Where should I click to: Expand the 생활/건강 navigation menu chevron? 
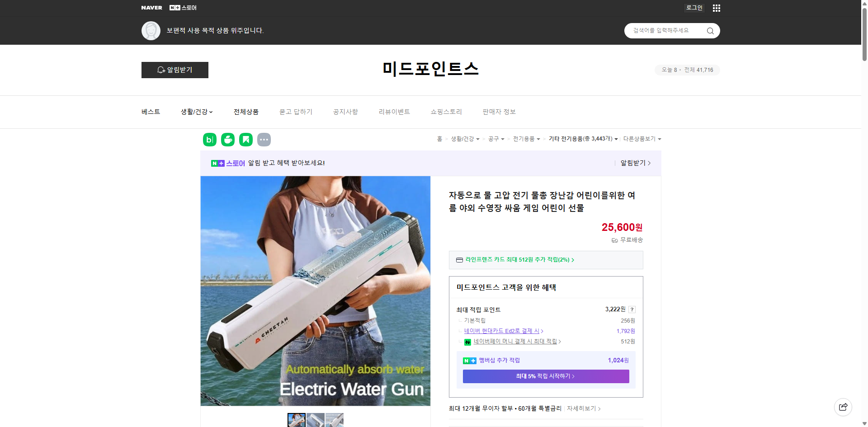pyautogui.click(x=211, y=112)
